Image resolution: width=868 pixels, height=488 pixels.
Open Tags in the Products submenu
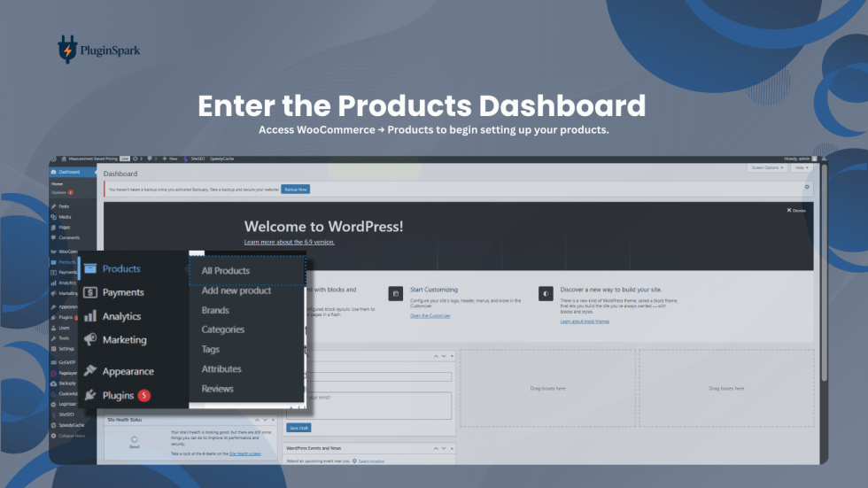pos(211,349)
